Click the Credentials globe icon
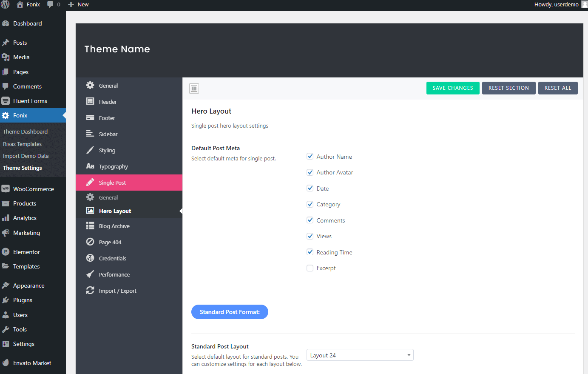The width and height of the screenshot is (588, 374). coord(90,258)
